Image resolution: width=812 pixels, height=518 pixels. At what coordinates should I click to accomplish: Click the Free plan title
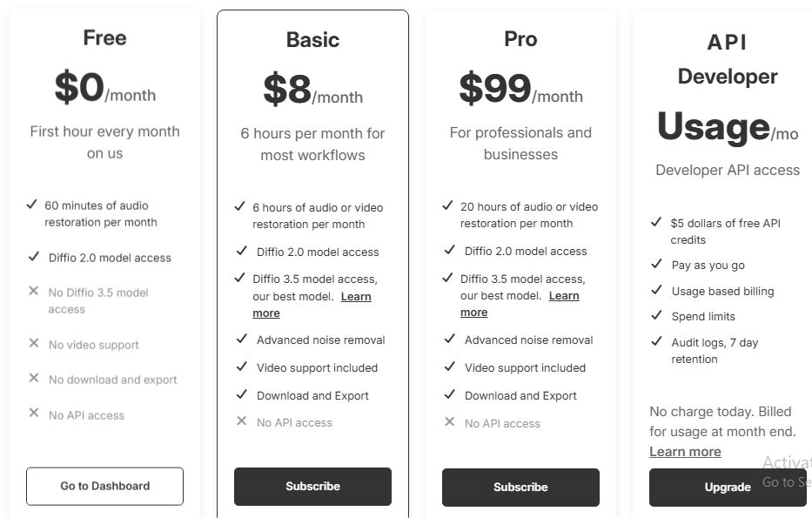(x=104, y=38)
